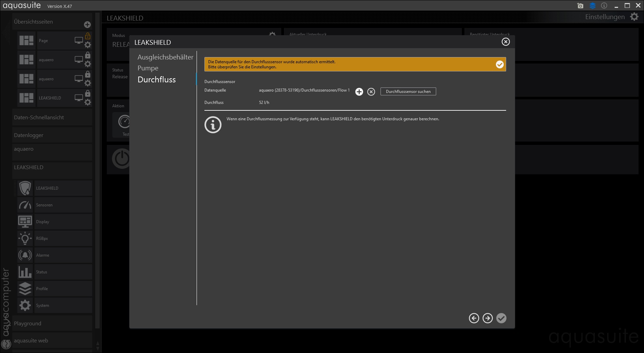The width and height of the screenshot is (644, 353).
Task: Remove data source with the X icon
Action: [x=371, y=92]
